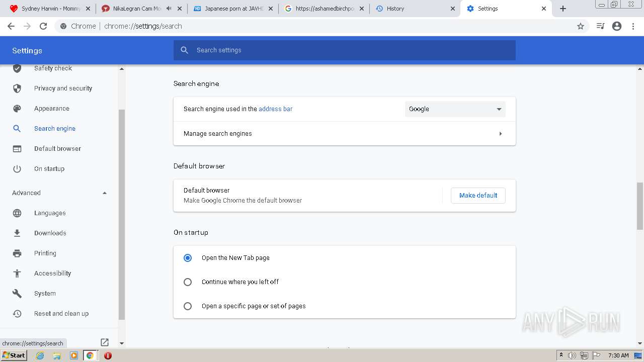This screenshot has height=362, width=644.
Task: Click the Search settings input field
Action: [x=345, y=50]
